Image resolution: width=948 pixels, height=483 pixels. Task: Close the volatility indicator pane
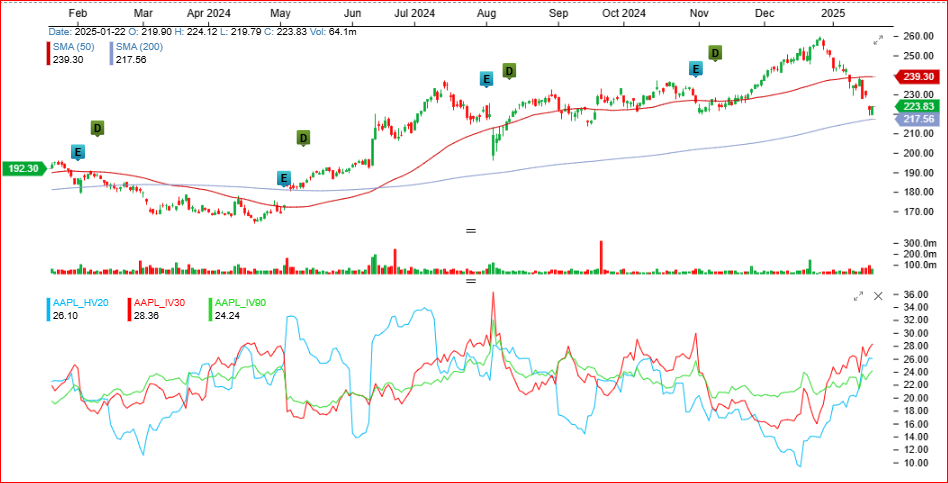878,296
